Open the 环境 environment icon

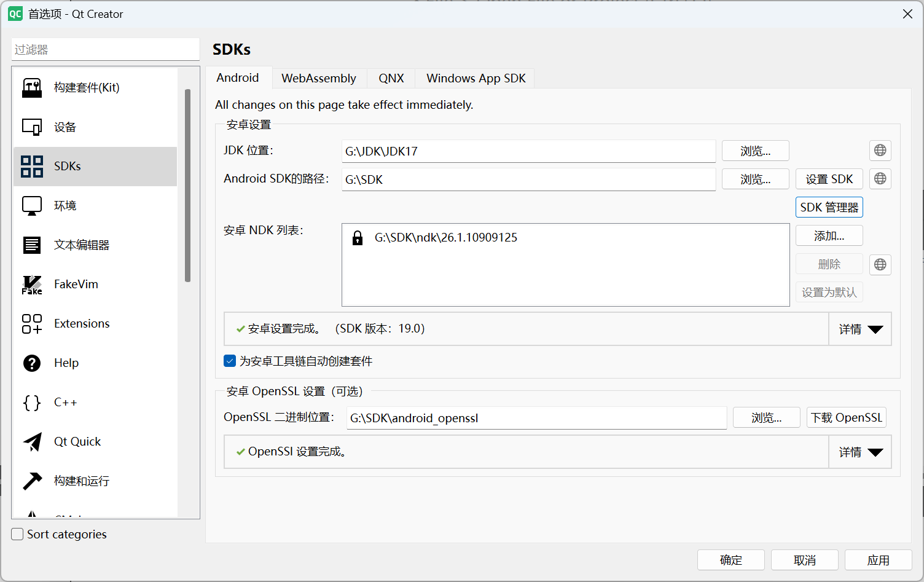click(32, 206)
